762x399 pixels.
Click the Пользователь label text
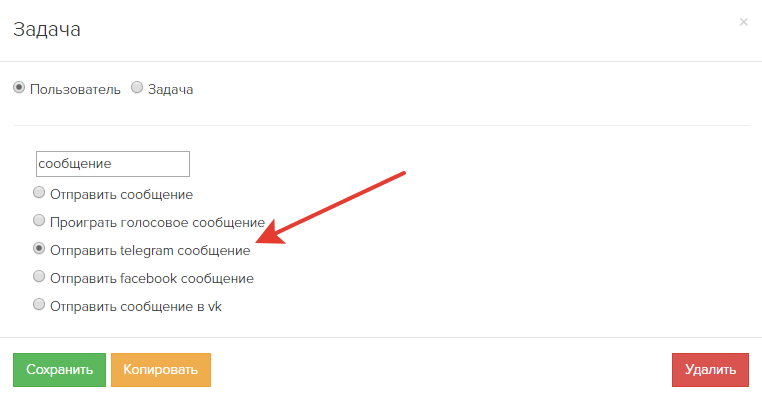75,90
